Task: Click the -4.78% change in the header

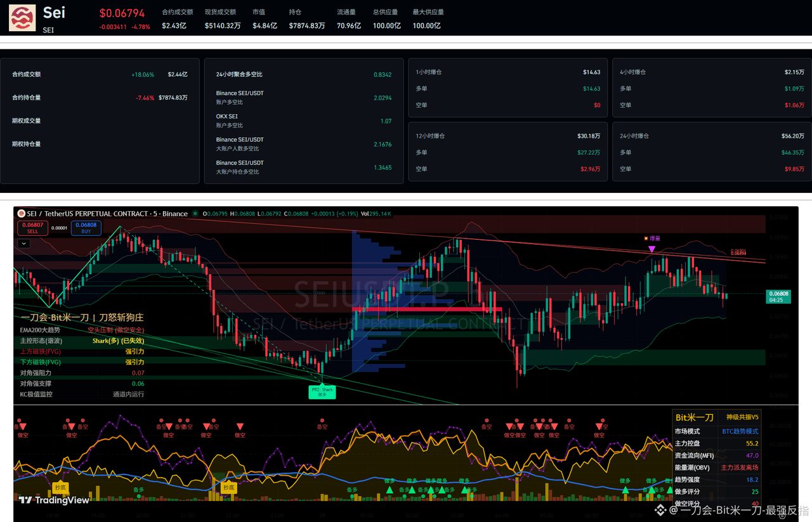Action: tap(140, 27)
